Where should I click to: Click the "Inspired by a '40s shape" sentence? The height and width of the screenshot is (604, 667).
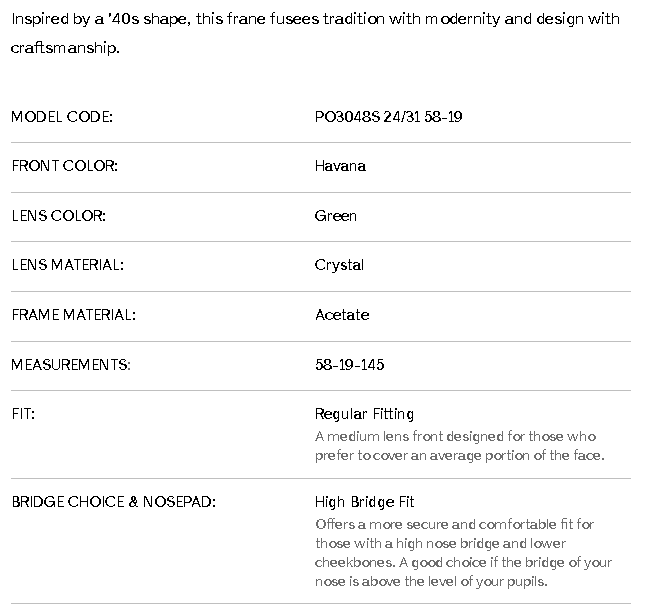(x=315, y=19)
